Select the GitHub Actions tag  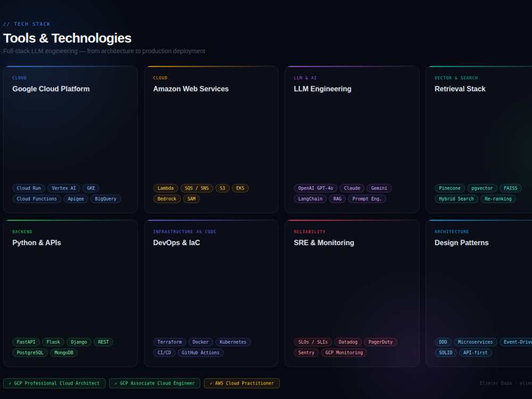201,353
